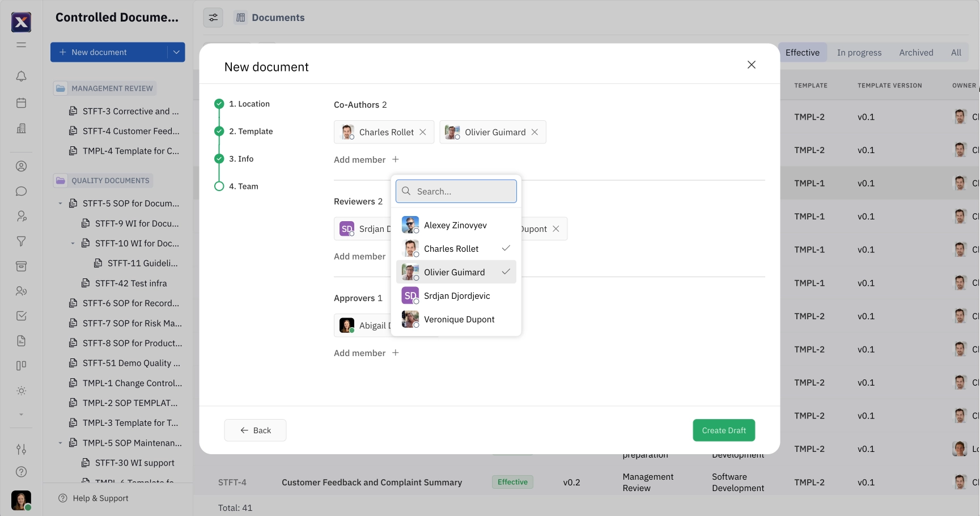Switch to the Archived tab
This screenshot has height=516, width=980.
(916, 52)
